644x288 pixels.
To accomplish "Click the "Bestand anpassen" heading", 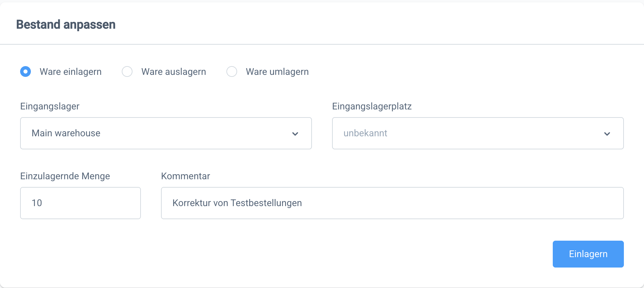I will point(66,25).
